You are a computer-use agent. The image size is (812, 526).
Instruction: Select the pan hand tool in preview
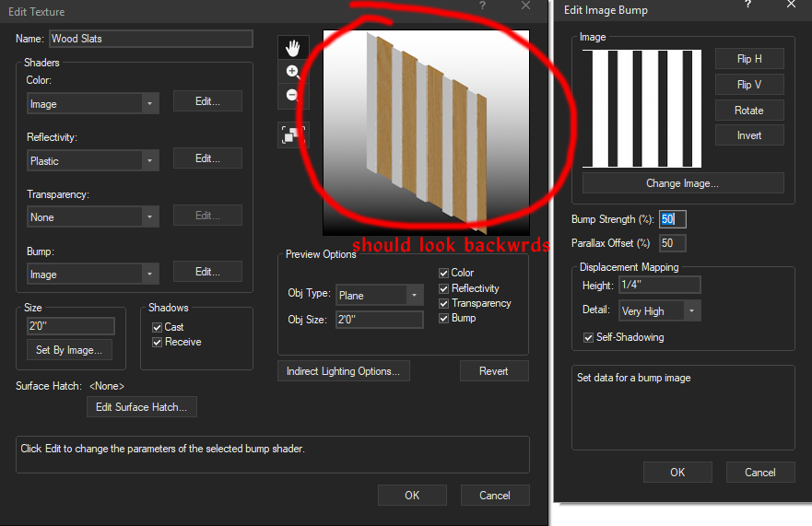pyautogui.click(x=292, y=48)
